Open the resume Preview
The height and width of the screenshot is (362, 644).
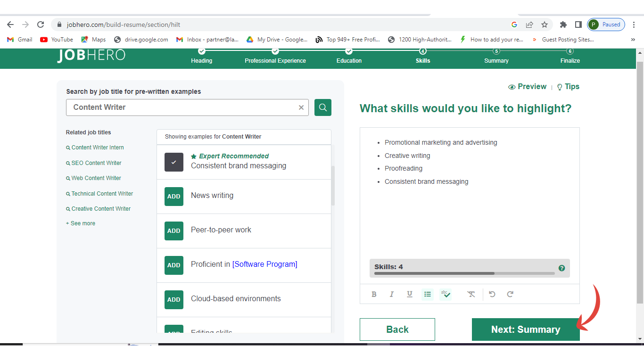[528, 87]
